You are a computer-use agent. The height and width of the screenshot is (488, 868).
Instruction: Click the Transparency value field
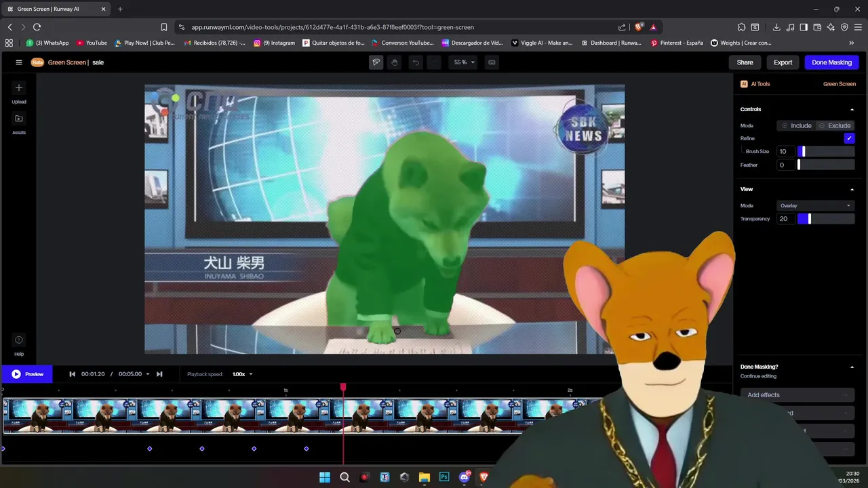click(786, 219)
